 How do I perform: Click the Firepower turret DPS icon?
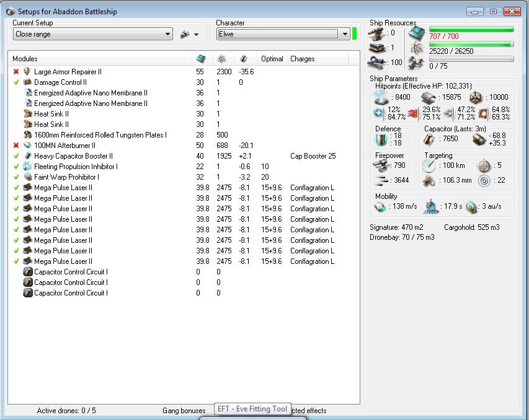pyautogui.click(x=380, y=165)
